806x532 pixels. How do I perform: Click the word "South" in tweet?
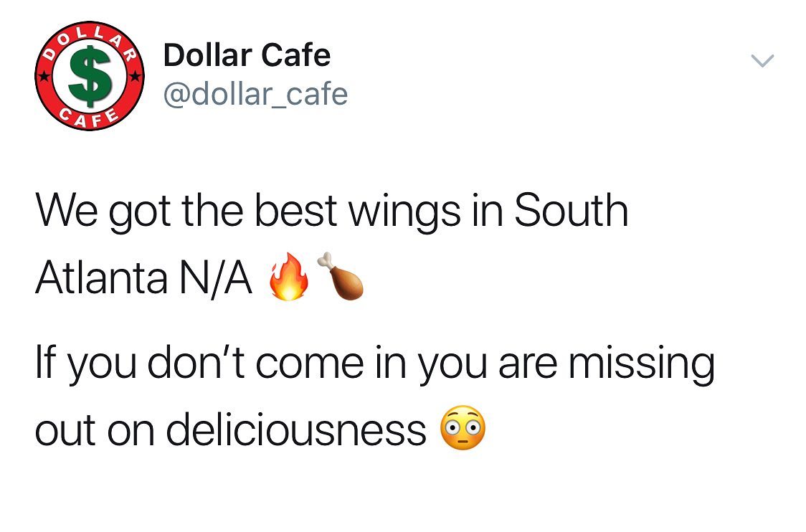tap(571, 209)
